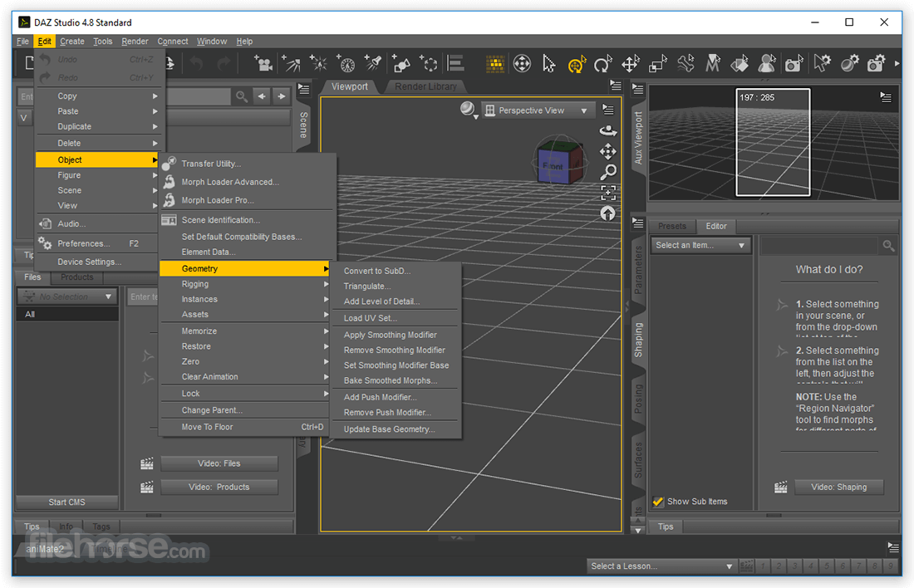Viewport: 914px width, 588px height.
Task: Select the Region Navigator figure tool
Action: (767, 63)
